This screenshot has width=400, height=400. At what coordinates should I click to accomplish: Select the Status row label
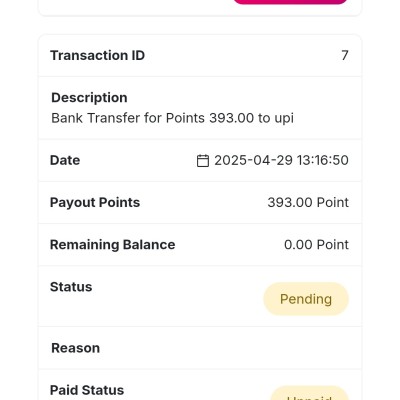(71, 287)
